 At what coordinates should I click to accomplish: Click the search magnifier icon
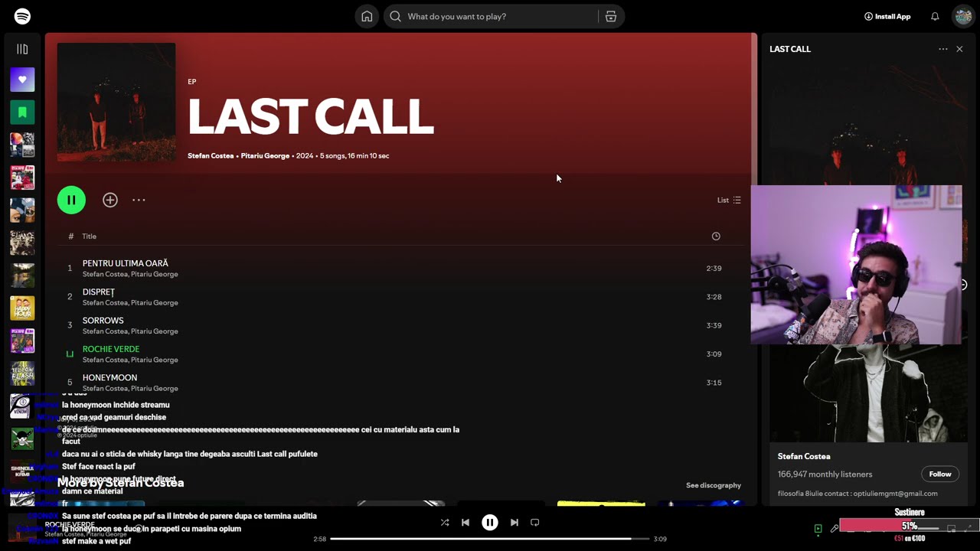(x=396, y=16)
